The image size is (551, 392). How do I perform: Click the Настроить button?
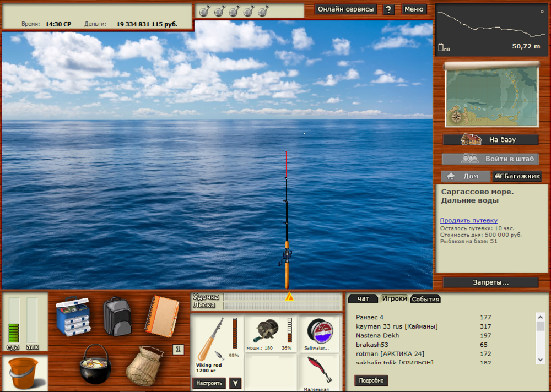tap(210, 383)
